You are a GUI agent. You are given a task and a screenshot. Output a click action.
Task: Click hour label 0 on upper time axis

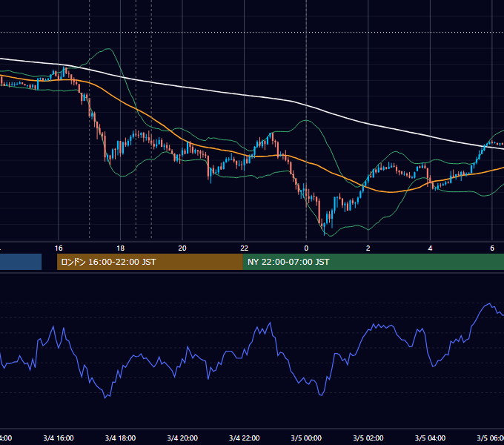pos(306,248)
